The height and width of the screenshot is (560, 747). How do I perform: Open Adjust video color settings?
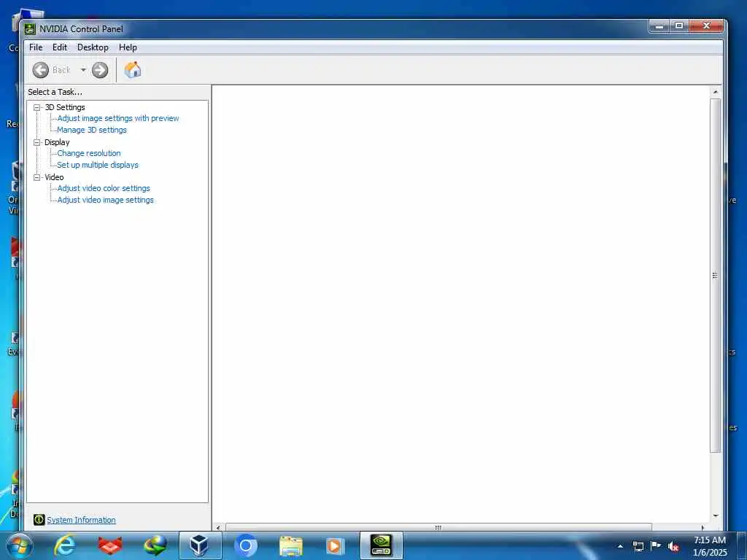coord(104,188)
